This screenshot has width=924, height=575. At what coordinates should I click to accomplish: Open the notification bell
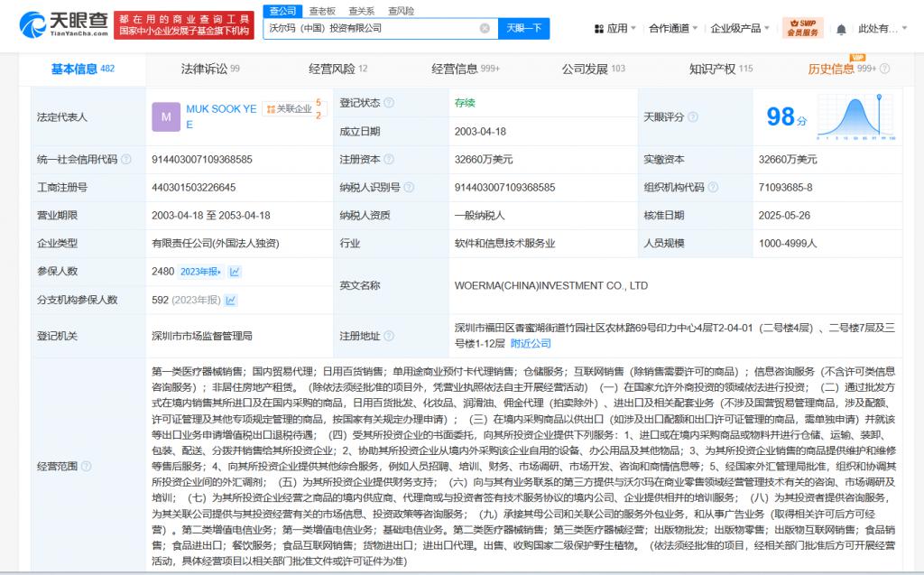(842, 29)
